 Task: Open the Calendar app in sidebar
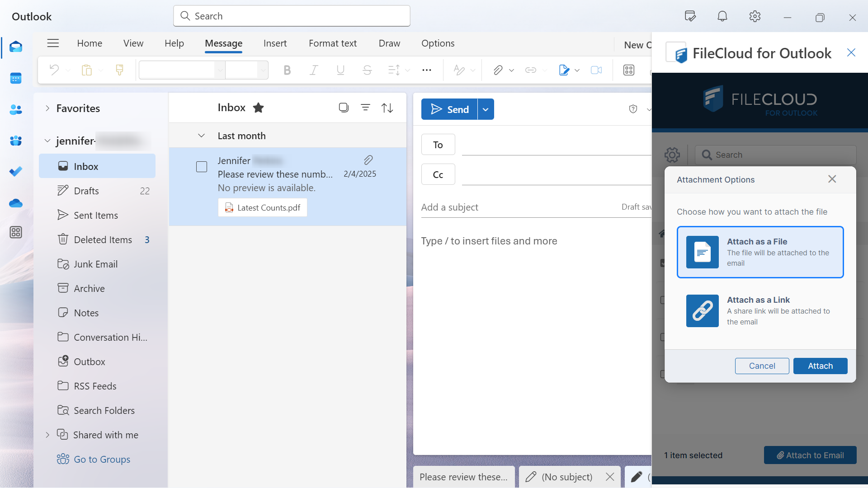(16, 79)
